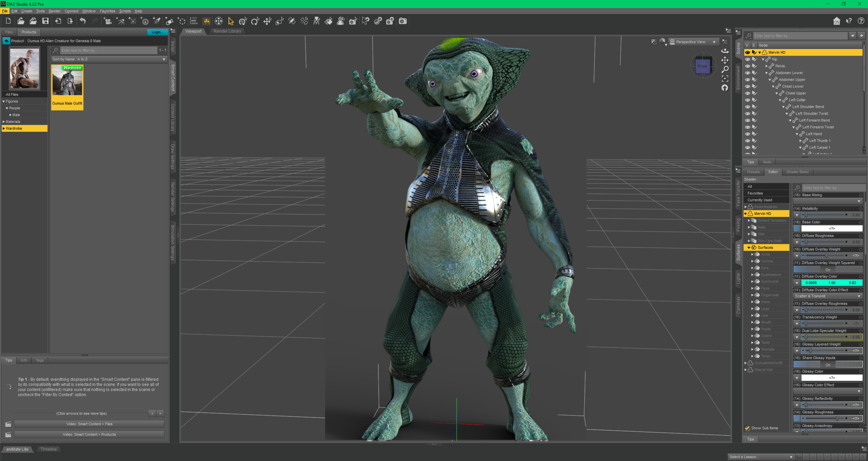Expand the Pelvis node in scene tree
The height and width of the screenshot is (461, 868).
coord(766,66)
